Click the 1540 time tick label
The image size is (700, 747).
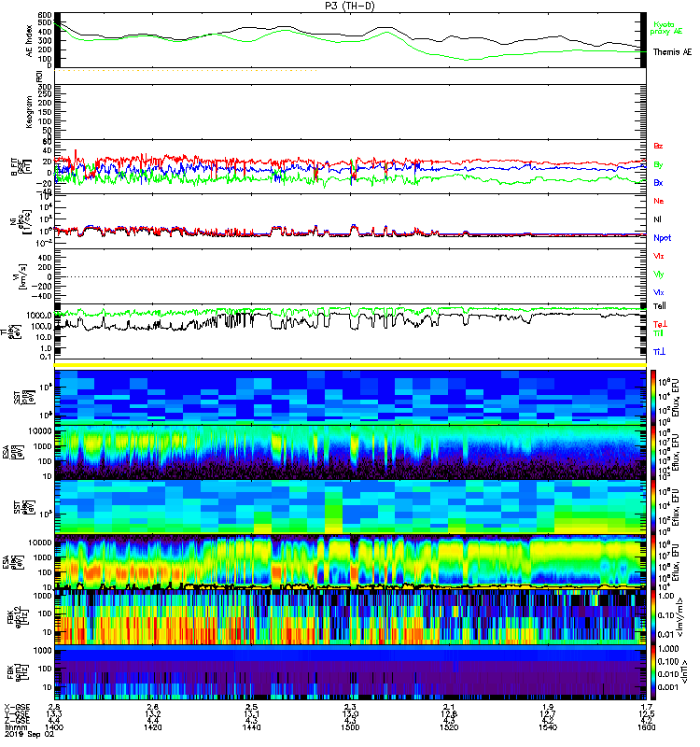(x=548, y=727)
